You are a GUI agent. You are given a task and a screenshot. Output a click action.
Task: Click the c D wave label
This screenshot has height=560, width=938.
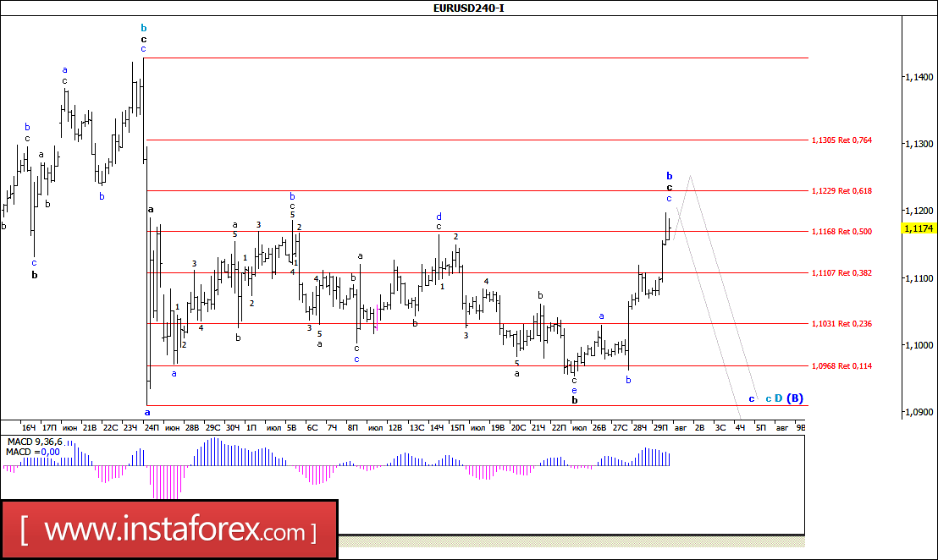pos(774,398)
